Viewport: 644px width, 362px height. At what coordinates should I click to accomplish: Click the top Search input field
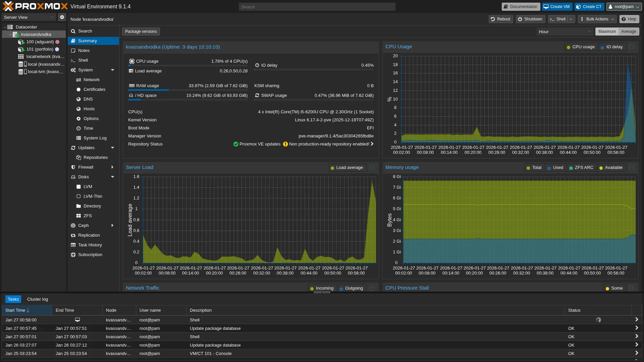(x=317, y=7)
